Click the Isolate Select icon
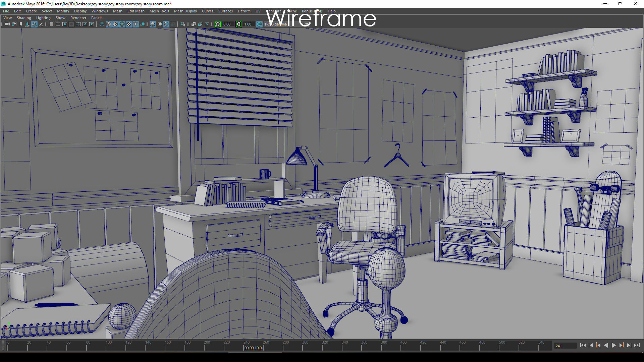Image resolution: width=644 pixels, height=362 pixels. [183, 24]
